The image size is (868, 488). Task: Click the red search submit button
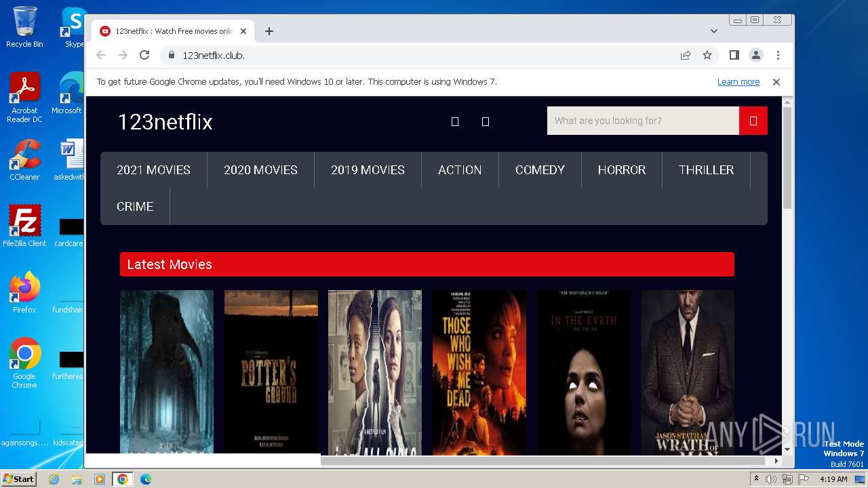tap(753, 121)
